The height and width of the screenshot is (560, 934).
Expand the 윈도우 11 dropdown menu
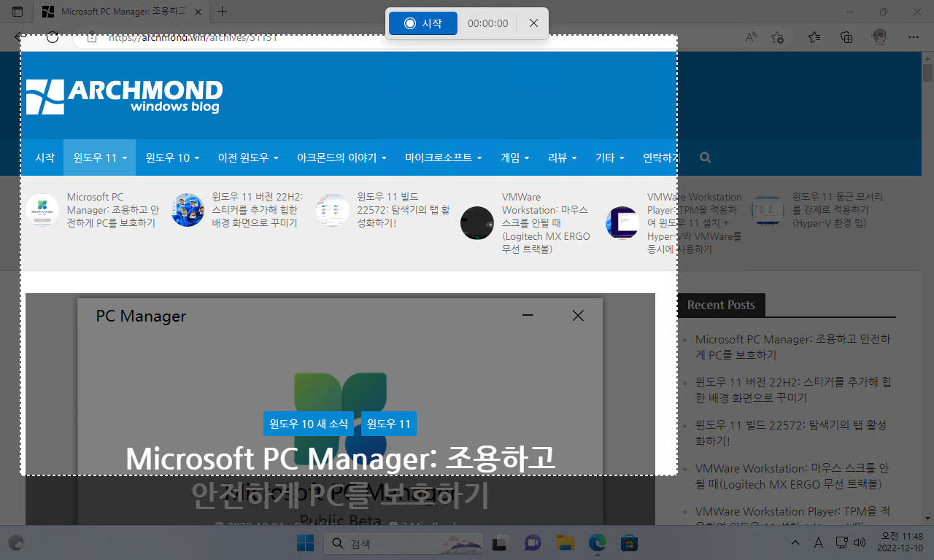[100, 157]
